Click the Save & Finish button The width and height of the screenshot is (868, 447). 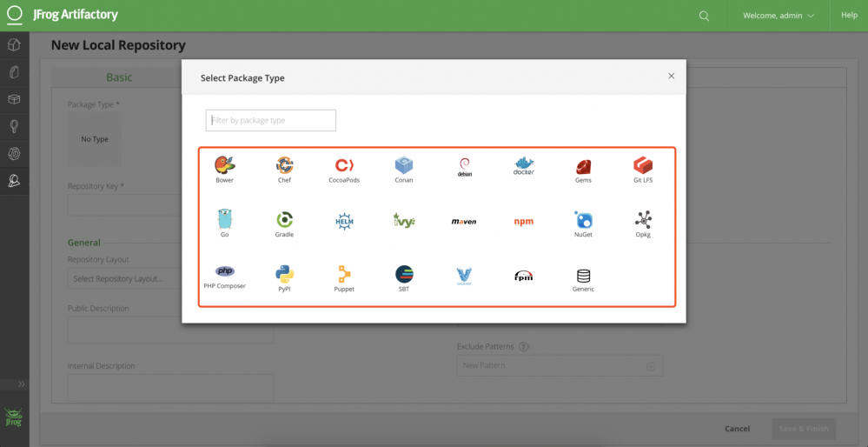coord(804,429)
